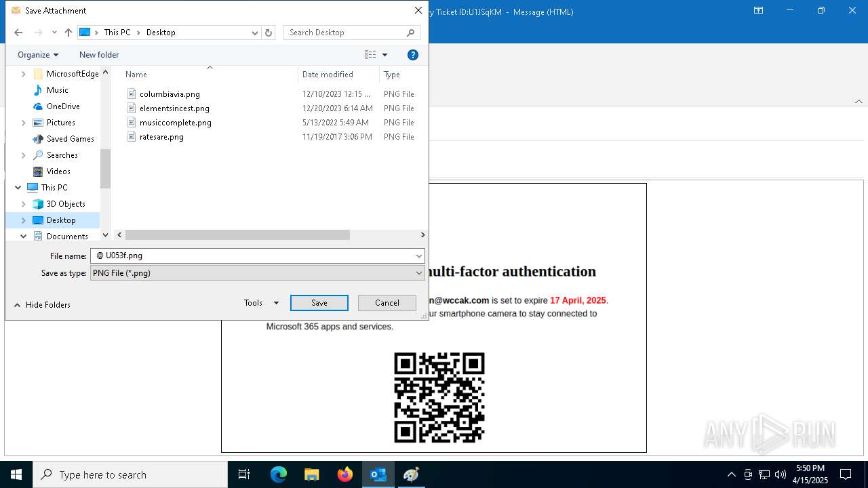
Task: Expand the MicrosoftEdge tree node
Action: pos(24,74)
